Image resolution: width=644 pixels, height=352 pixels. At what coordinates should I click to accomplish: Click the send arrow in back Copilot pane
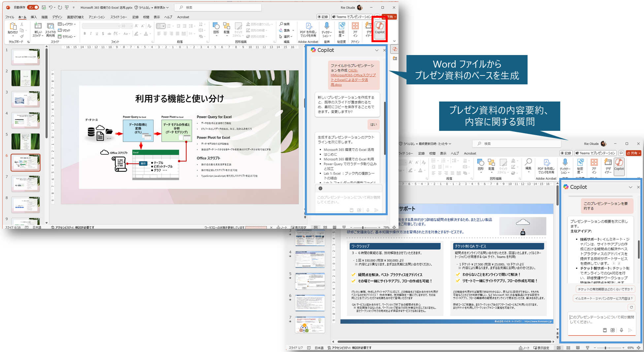(630, 330)
